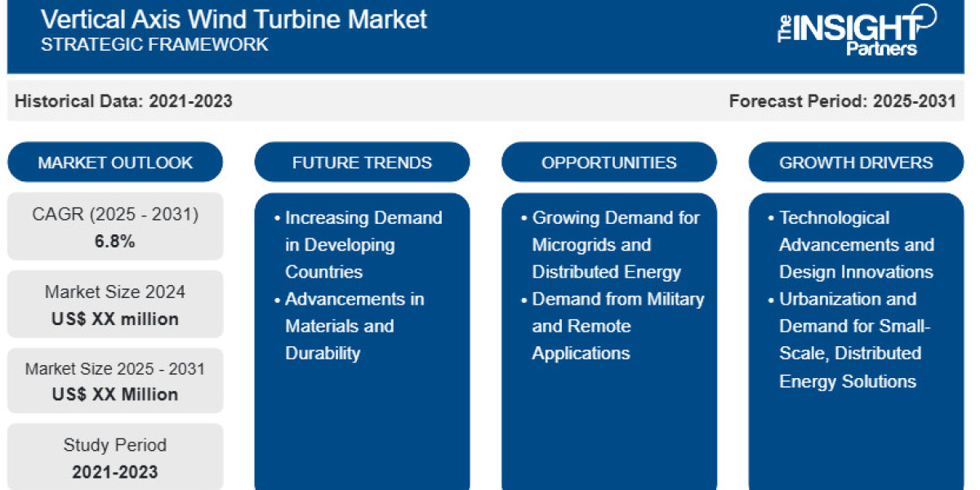Click the 'Market Size 2025 - 2031' label
The width and height of the screenshot is (980, 490).
(115, 368)
